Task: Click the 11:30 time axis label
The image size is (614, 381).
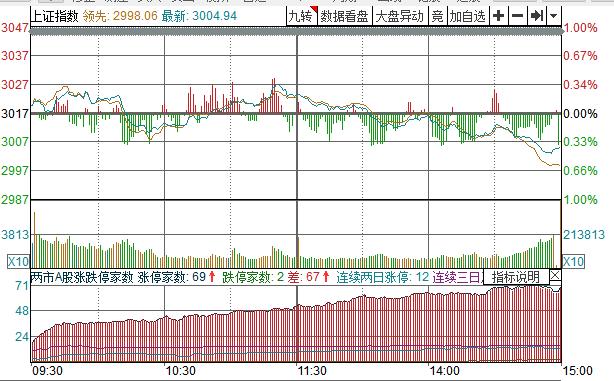Action: [312, 370]
